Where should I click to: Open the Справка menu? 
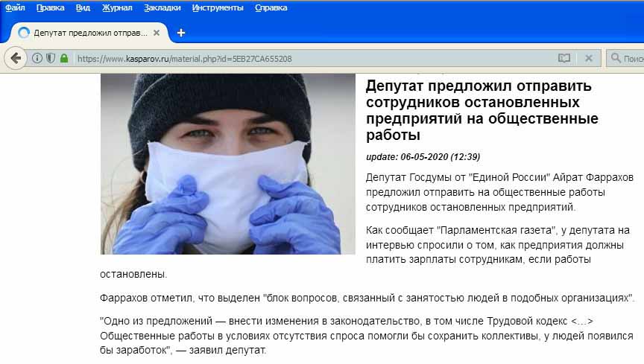coord(271,7)
